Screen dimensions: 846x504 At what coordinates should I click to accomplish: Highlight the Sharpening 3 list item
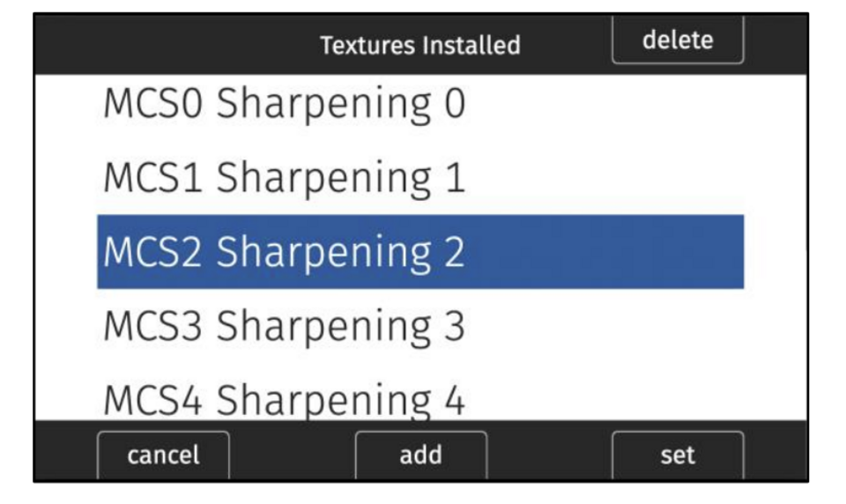[284, 326]
